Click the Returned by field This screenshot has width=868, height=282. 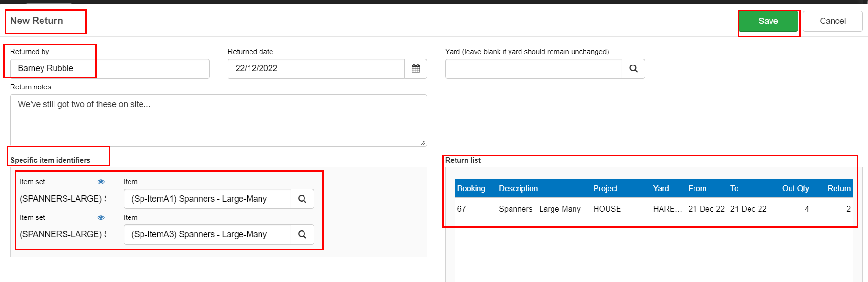coord(109,68)
